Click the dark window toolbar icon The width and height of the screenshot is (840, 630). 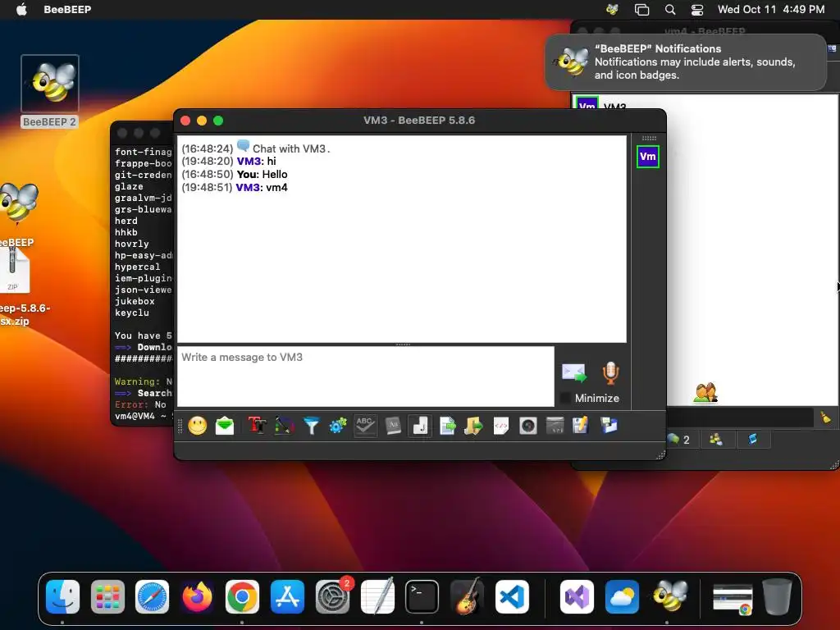pyautogui.click(x=555, y=426)
